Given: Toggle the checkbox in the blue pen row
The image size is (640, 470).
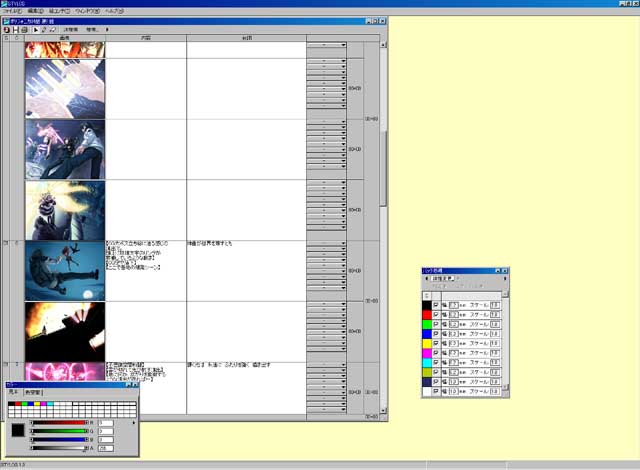Looking at the screenshot, I should tap(436, 334).
